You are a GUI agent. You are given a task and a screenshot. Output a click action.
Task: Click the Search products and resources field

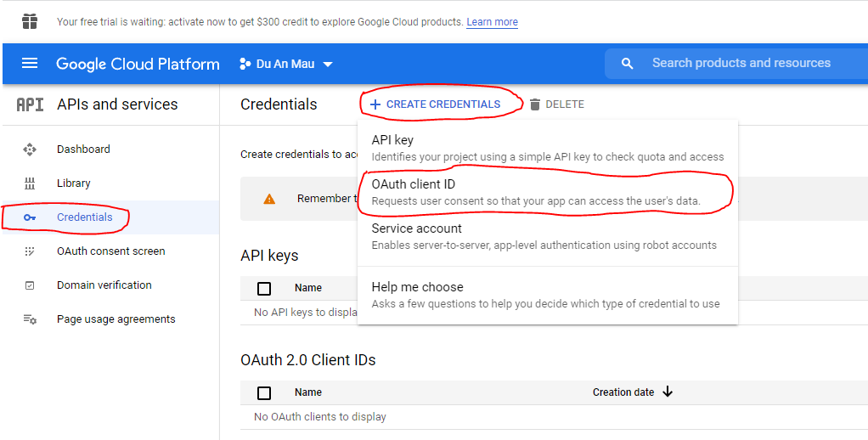[x=741, y=63]
